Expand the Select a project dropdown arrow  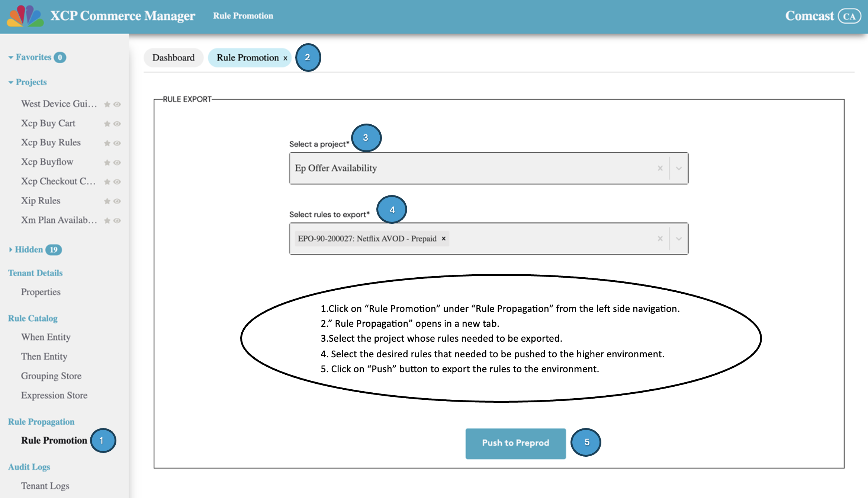point(679,168)
